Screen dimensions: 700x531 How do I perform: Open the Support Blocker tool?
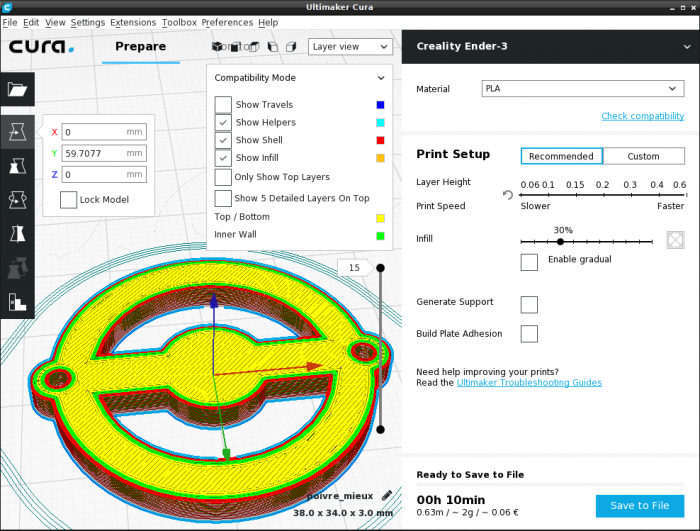tap(17, 300)
